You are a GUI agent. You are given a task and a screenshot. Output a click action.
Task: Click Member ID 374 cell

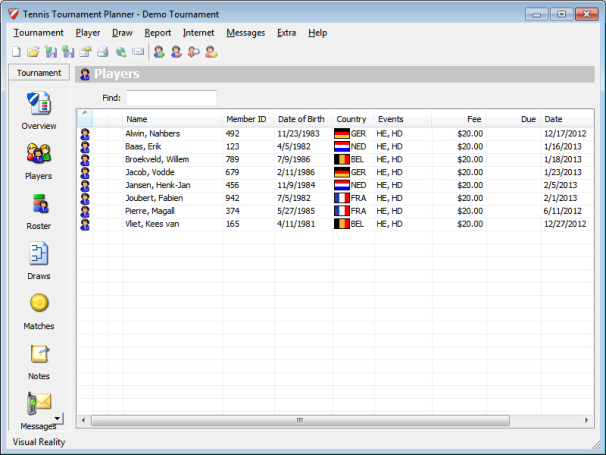(232, 211)
